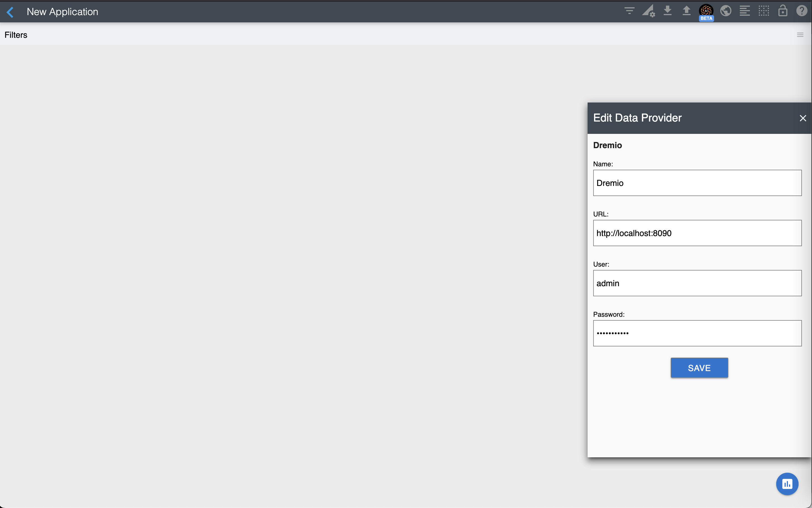The height and width of the screenshot is (508, 812).
Task: Toggle the open padlock lock icon
Action: pos(783,11)
